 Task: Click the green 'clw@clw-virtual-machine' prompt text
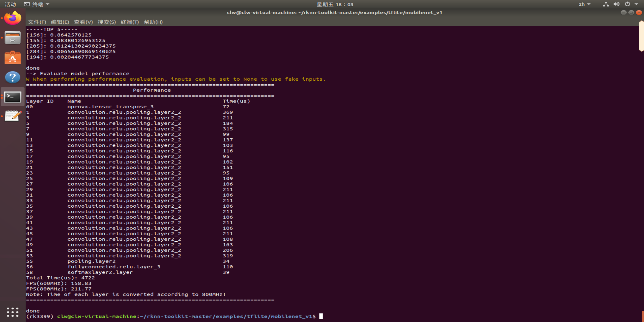pos(97,316)
